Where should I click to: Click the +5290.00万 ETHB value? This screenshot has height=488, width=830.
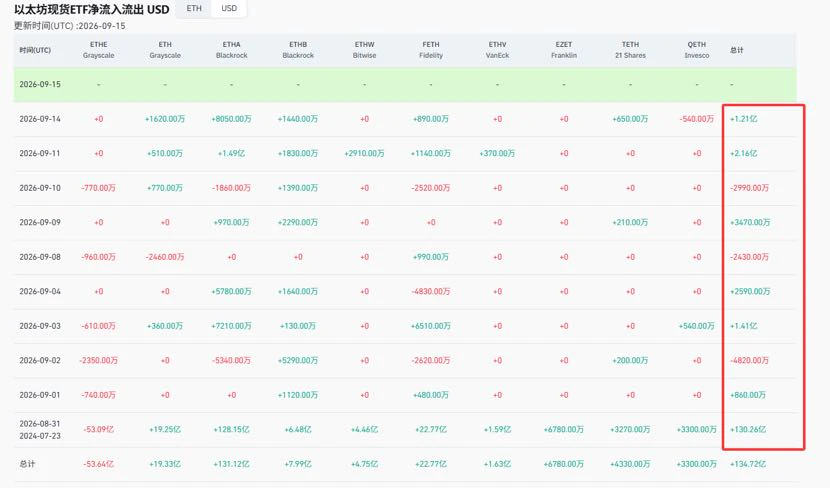[298, 360]
